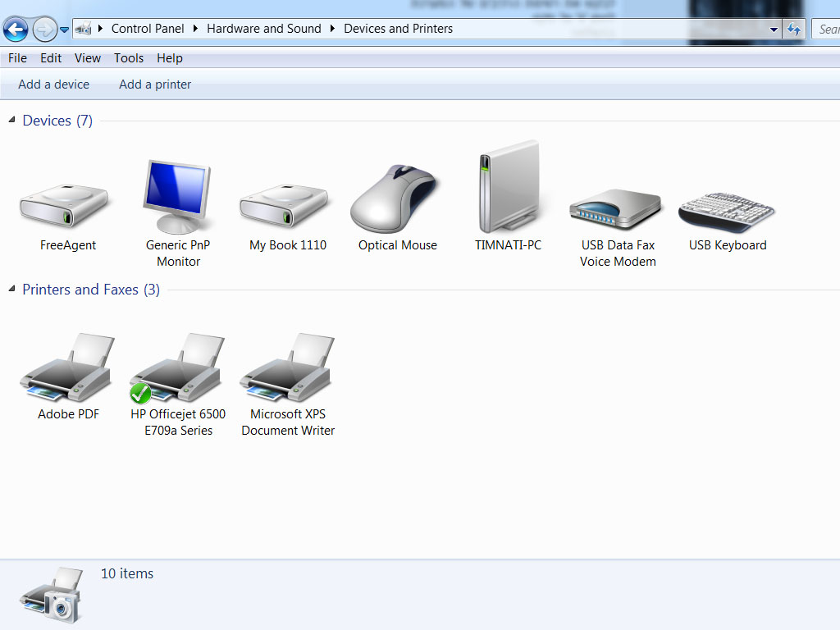Click the Devices (7) group header
840x630 pixels.
click(57, 121)
